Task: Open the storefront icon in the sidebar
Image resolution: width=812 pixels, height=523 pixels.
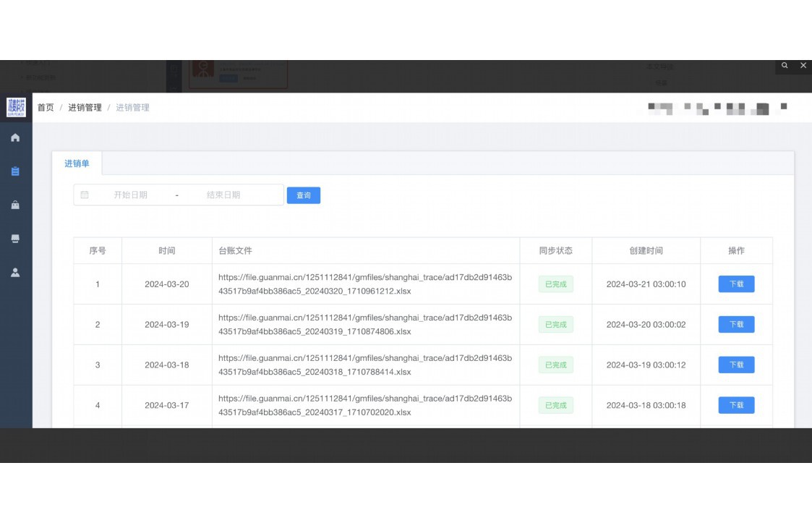Action: [x=15, y=239]
